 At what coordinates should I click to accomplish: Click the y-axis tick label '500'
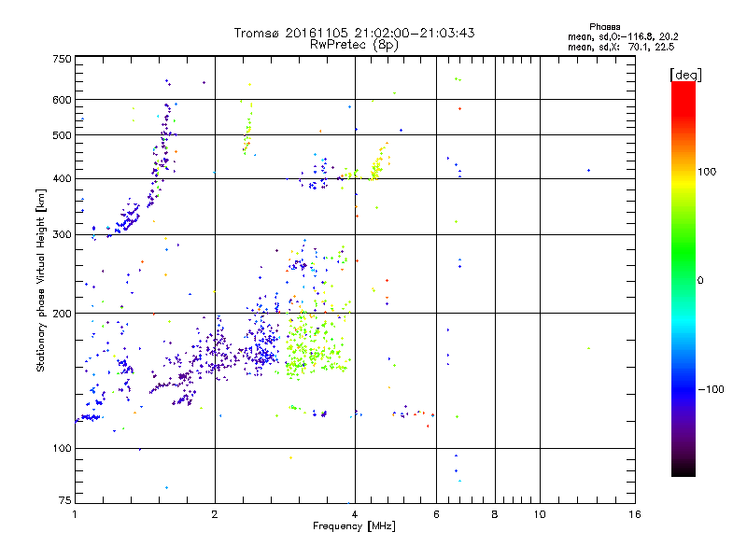coord(63,135)
